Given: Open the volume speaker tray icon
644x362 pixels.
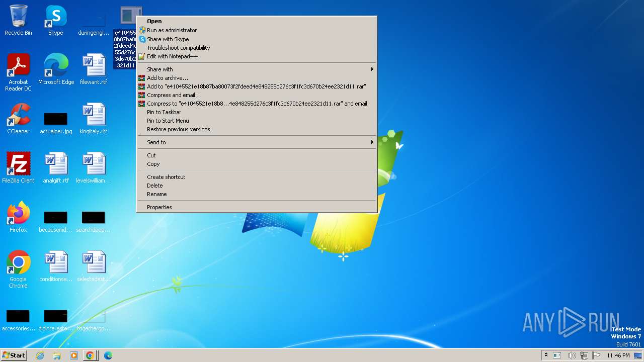Looking at the screenshot, I should click(x=572, y=355).
